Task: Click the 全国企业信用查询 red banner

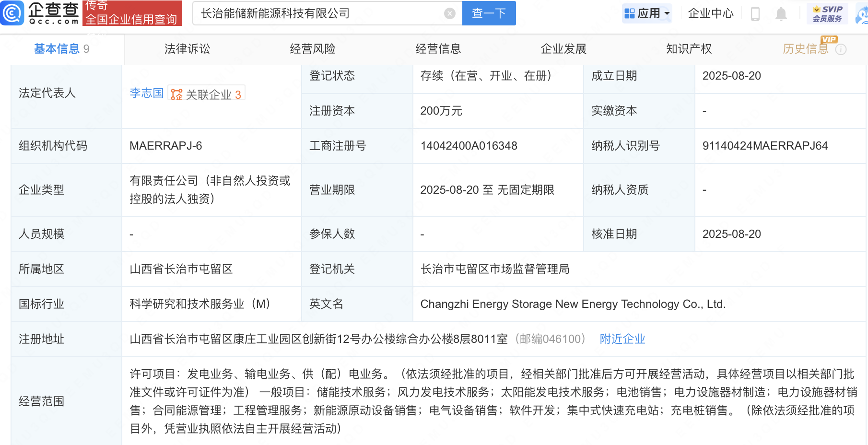Action: (132, 13)
